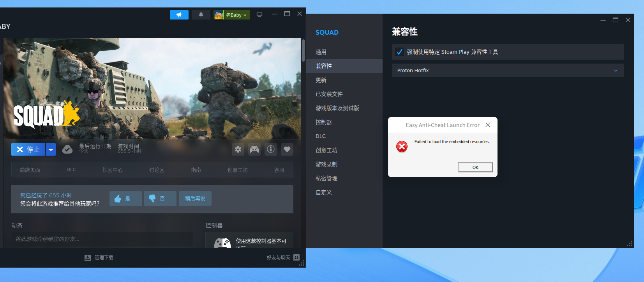Stop the running Squad game

[x=28, y=149]
